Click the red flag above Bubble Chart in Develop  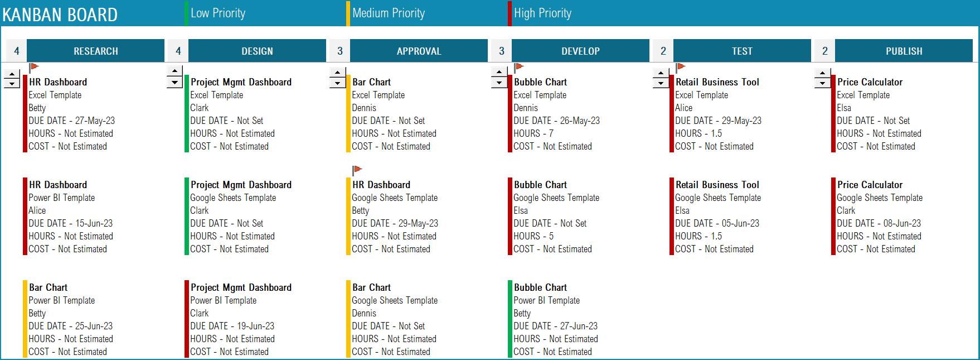(519, 67)
